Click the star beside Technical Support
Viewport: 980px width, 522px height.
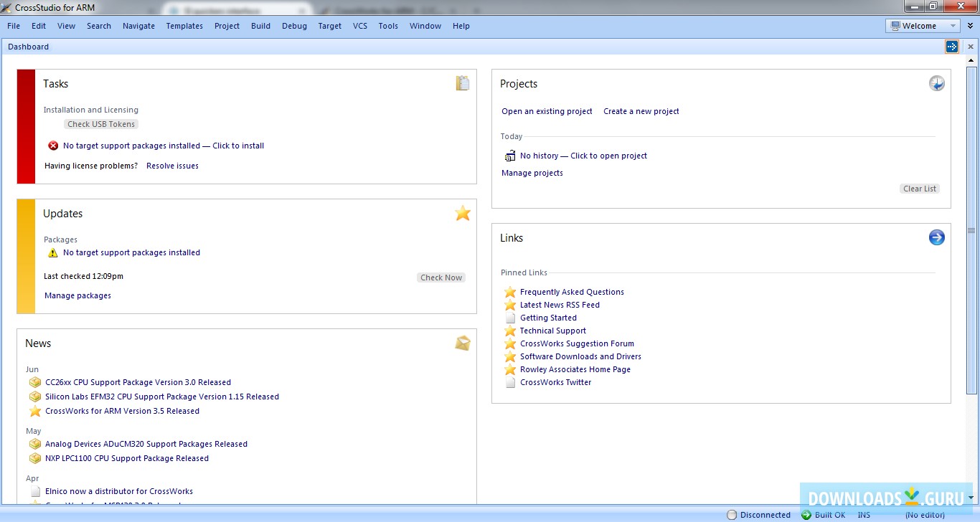(x=510, y=331)
